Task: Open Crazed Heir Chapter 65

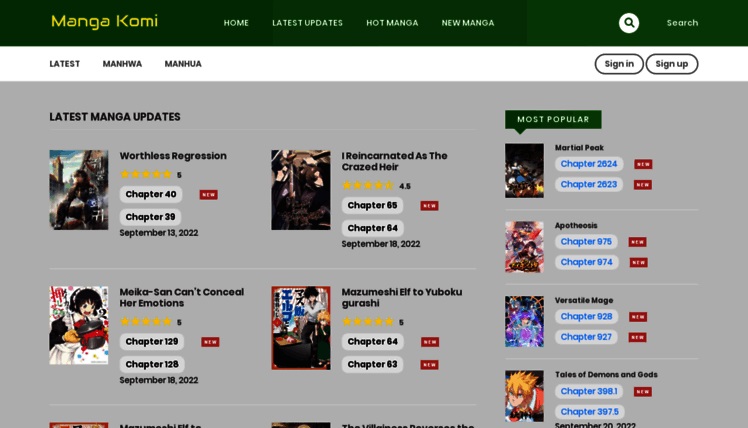Action: [x=372, y=206]
